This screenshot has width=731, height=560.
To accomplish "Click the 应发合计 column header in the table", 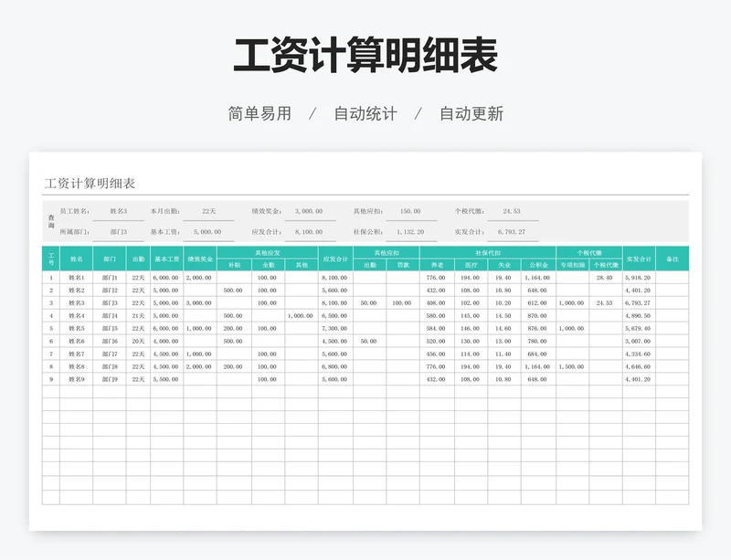I will (x=335, y=259).
